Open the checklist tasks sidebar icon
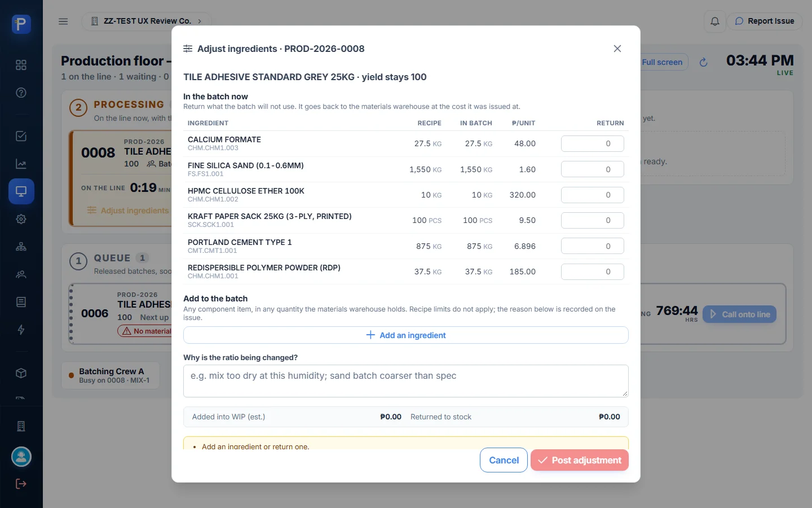The height and width of the screenshot is (508, 812). point(21,136)
